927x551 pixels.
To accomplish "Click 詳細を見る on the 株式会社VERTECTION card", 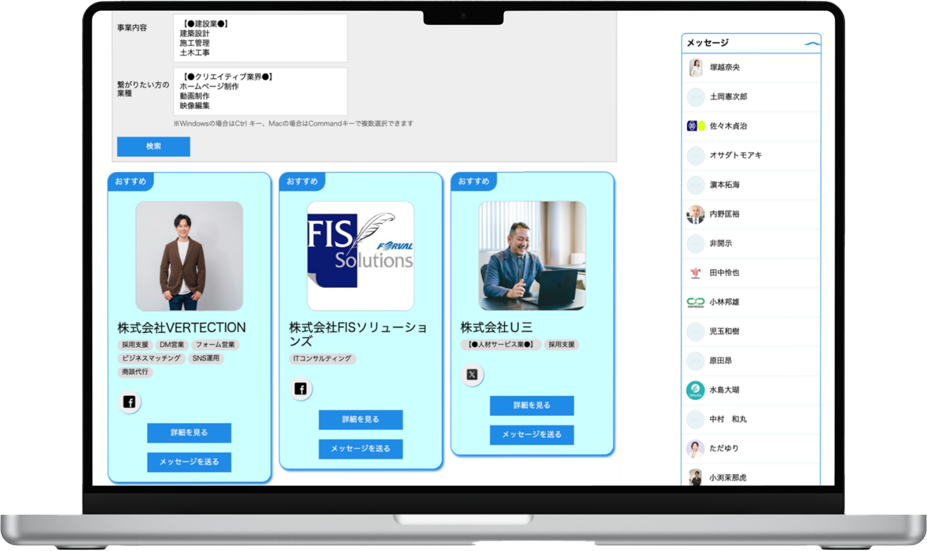I will [189, 433].
